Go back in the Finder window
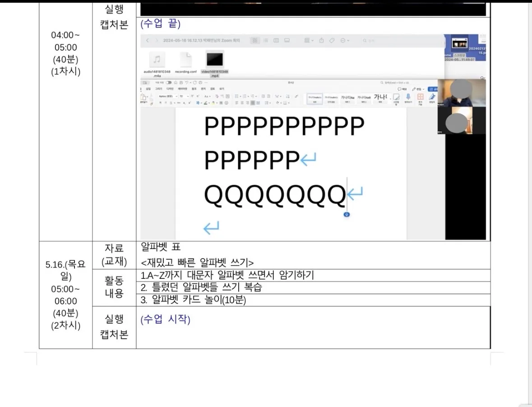 (x=147, y=40)
